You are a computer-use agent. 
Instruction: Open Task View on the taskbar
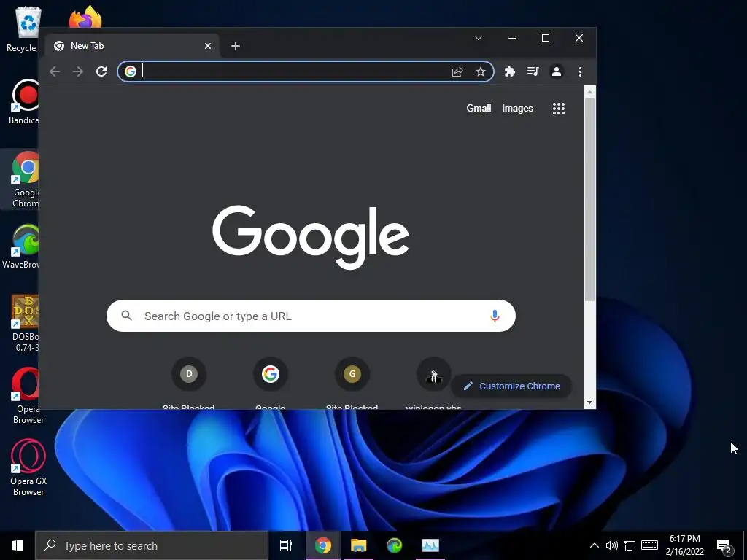[x=286, y=545]
